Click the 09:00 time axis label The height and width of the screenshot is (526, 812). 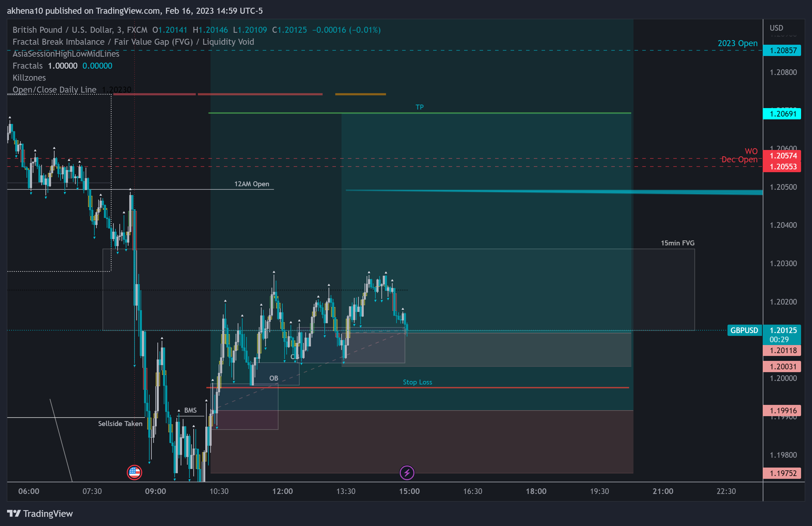[156, 491]
